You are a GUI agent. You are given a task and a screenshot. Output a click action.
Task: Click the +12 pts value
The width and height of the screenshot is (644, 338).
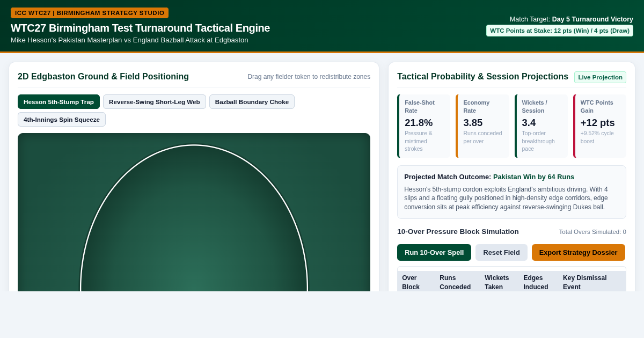pos(597,123)
